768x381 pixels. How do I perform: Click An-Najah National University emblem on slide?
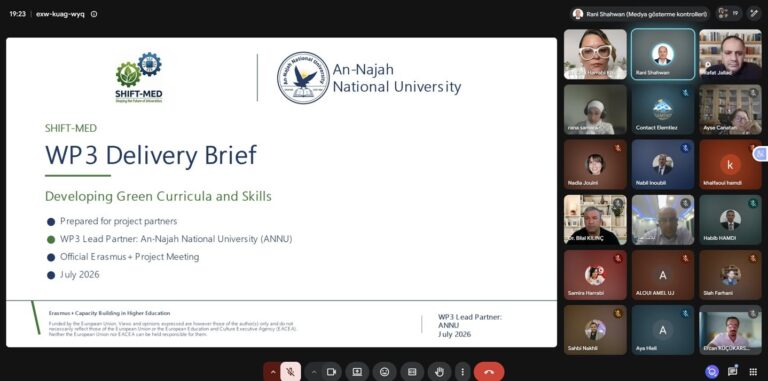coord(303,78)
